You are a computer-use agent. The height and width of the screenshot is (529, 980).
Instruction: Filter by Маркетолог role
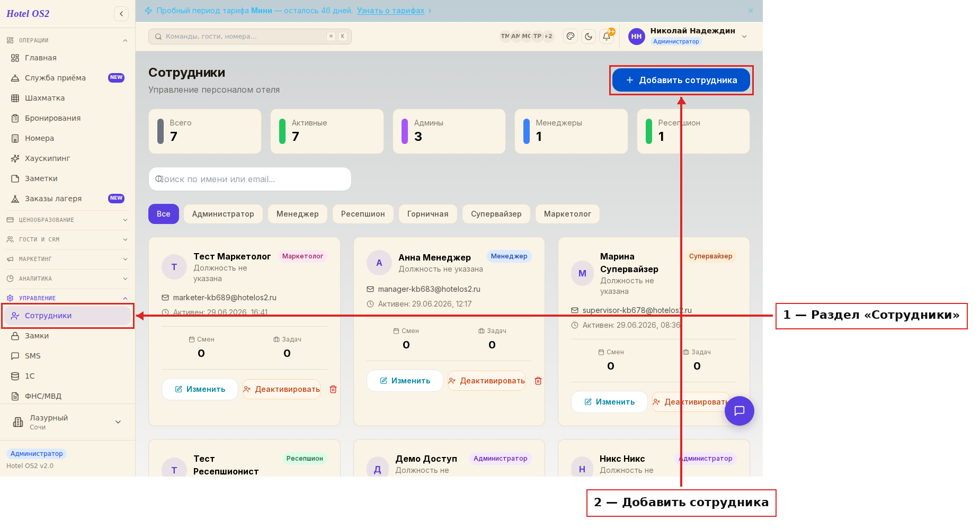pyautogui.click(x=567, y=214)
